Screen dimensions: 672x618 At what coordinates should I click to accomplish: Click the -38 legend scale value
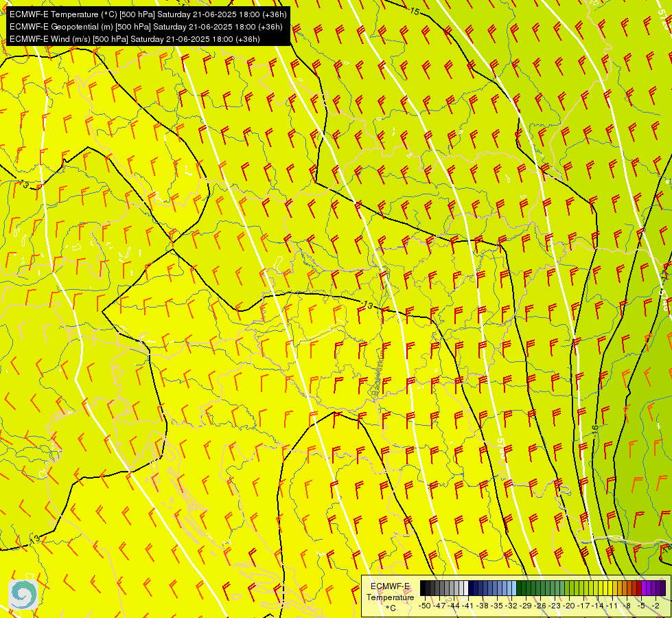point(483,606)
